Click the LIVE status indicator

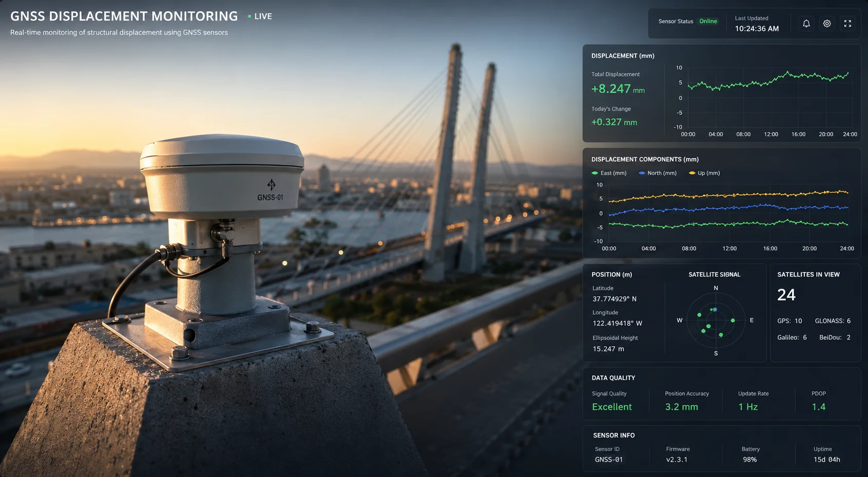pos(260,16)
